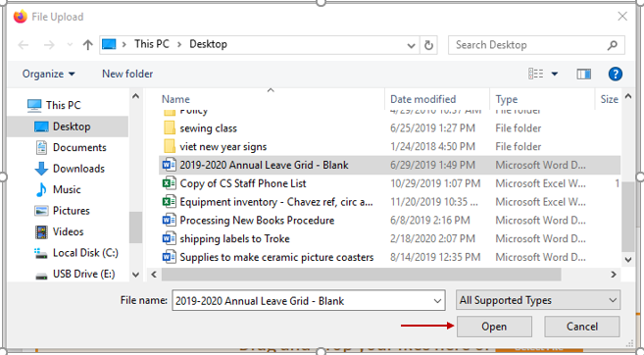Image resolution: width=644 pixels, height=355 pixels.
Task: Select the 'sewing class' folder icon
Action: pyautogui.click(x=170, y=127)
